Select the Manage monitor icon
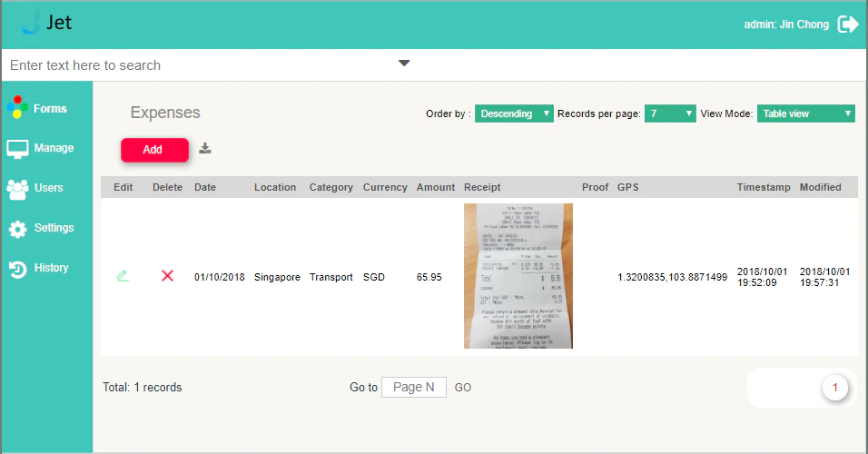Viewport: 868px width, 454px height. tap(17, 148)
